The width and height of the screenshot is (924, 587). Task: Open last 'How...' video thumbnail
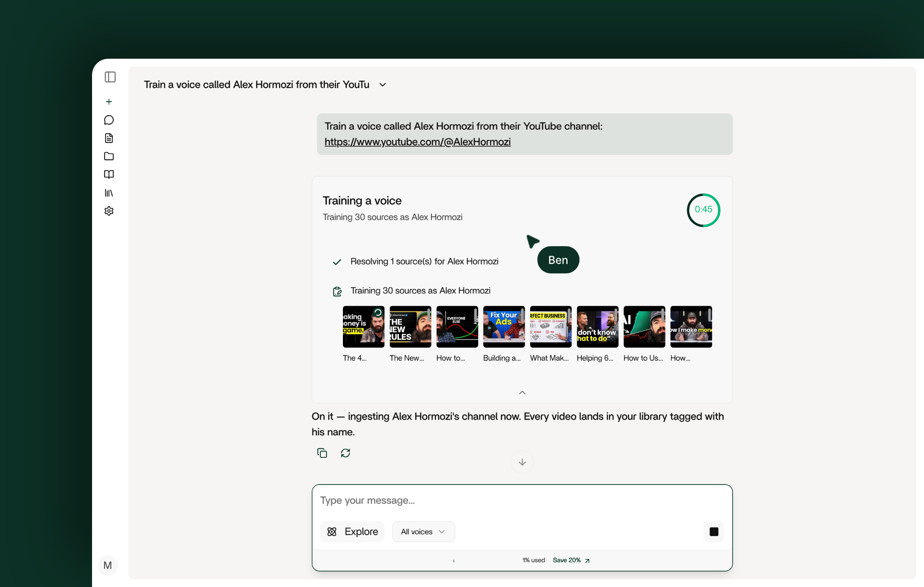tap(691, 327)
